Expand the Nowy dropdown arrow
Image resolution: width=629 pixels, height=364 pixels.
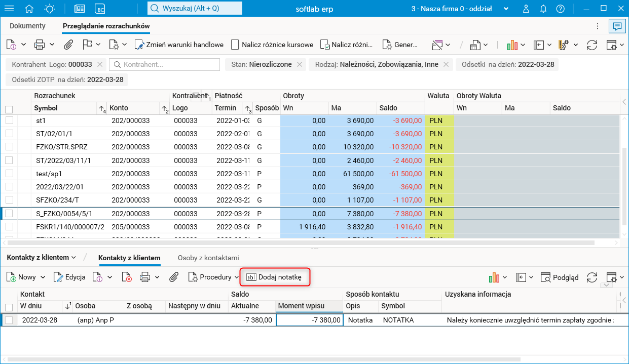[43, 277]
